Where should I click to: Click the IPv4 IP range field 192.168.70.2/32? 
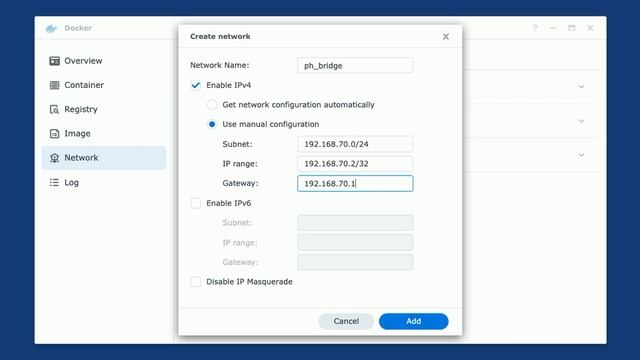[355, 164]
